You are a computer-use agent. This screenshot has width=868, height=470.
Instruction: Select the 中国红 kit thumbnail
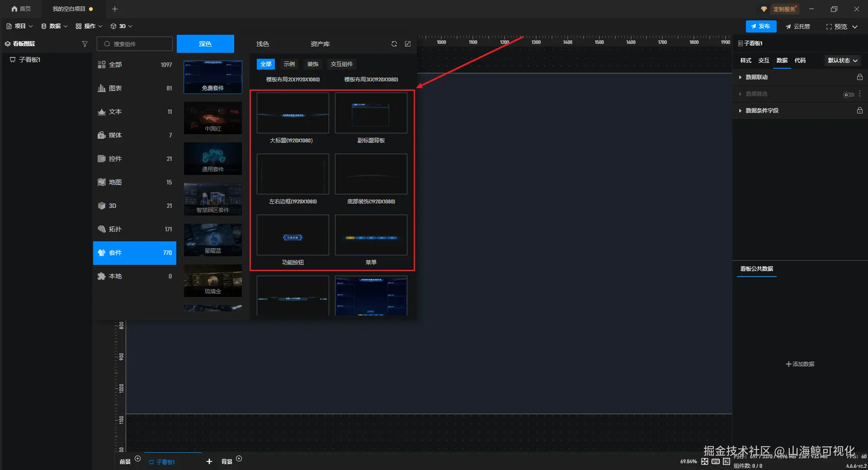[213, 118]
